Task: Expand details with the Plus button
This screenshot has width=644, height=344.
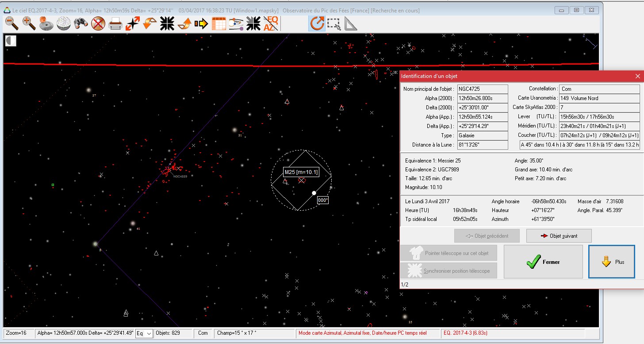Action: pyautogui.click(x=612, y=262)
